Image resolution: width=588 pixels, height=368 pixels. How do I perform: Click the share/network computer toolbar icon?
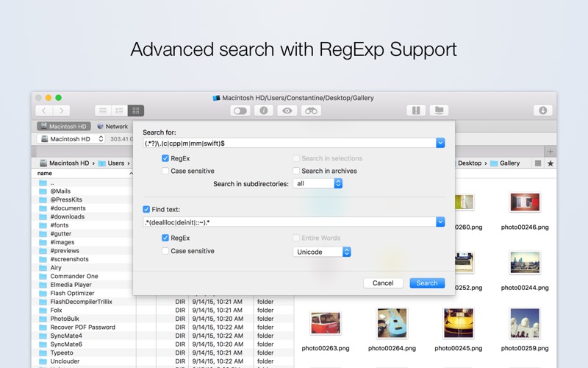439,110
